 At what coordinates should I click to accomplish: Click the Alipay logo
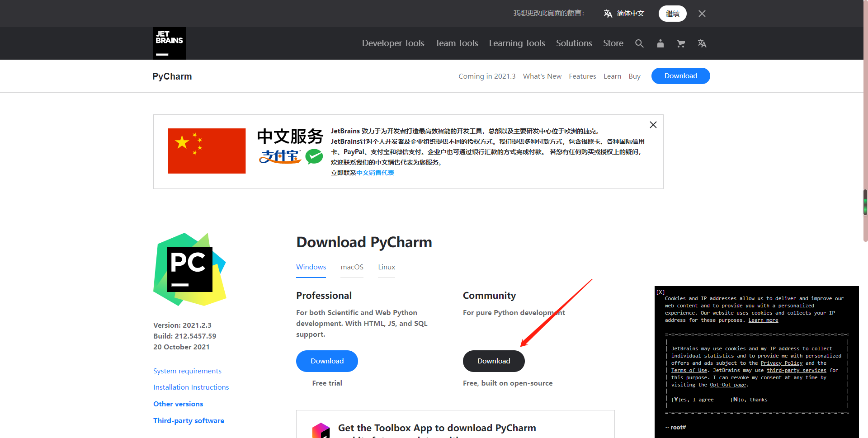280,156
